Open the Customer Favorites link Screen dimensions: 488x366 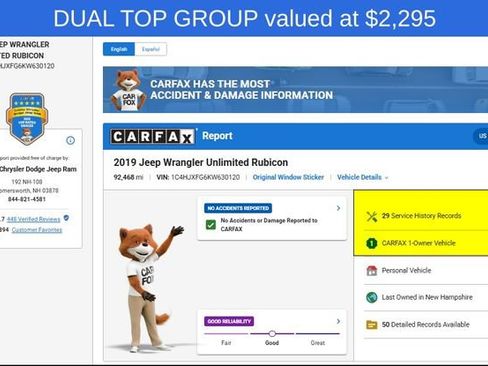coord(37,230)
